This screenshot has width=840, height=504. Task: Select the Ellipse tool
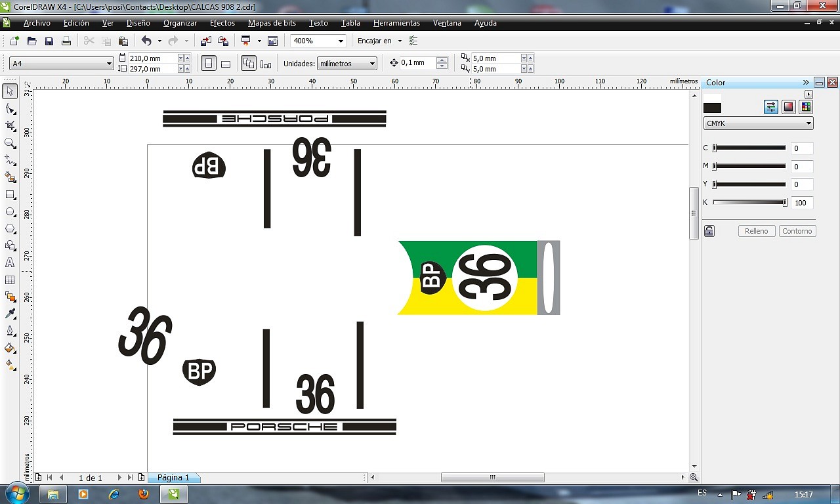click(10, 212)
